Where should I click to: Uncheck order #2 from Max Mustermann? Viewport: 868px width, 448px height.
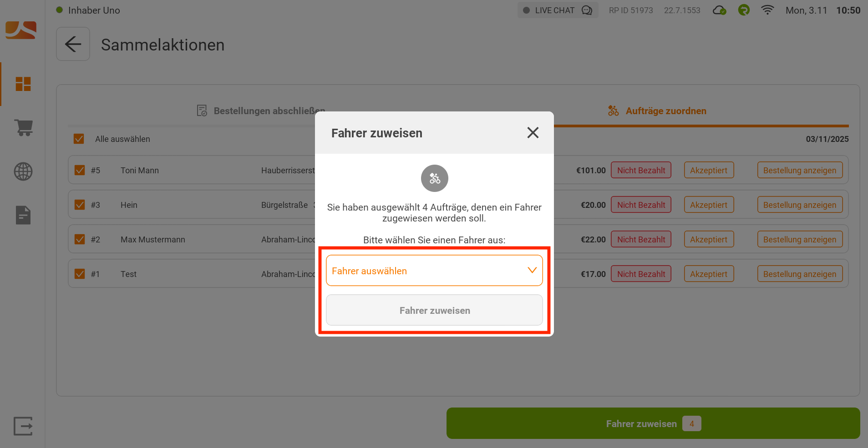(80, 239)
